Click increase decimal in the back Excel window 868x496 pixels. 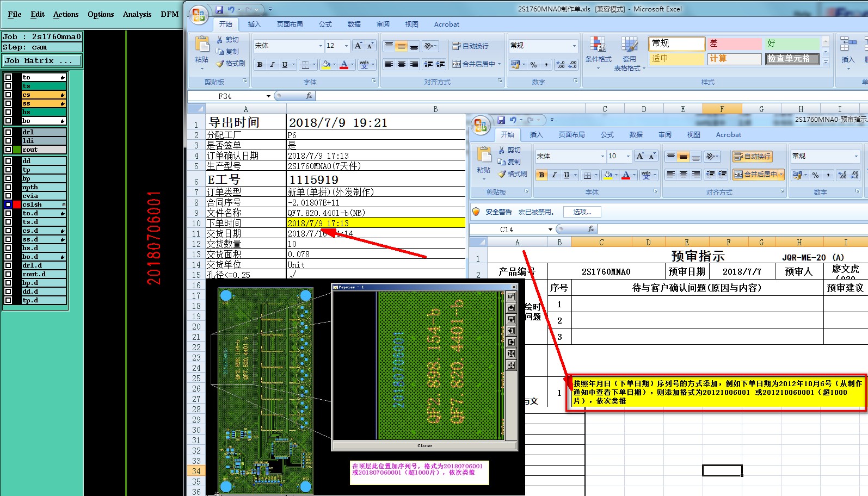coord(561,65)
